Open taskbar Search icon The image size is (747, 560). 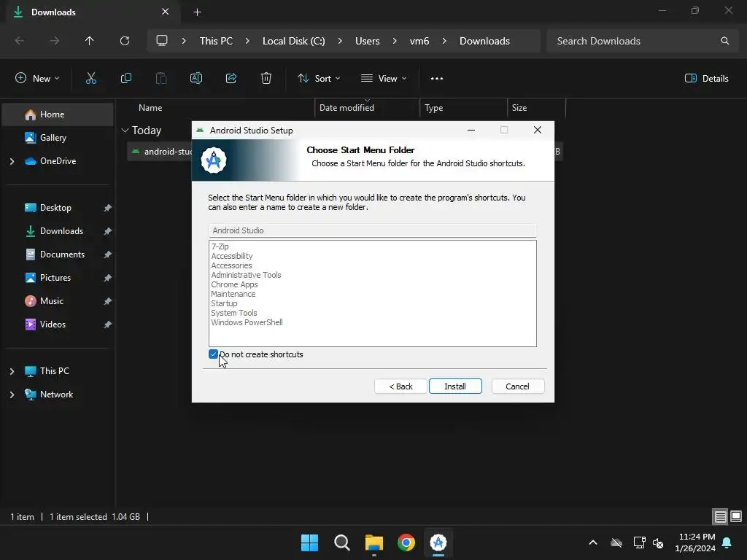tap(342, 542)
